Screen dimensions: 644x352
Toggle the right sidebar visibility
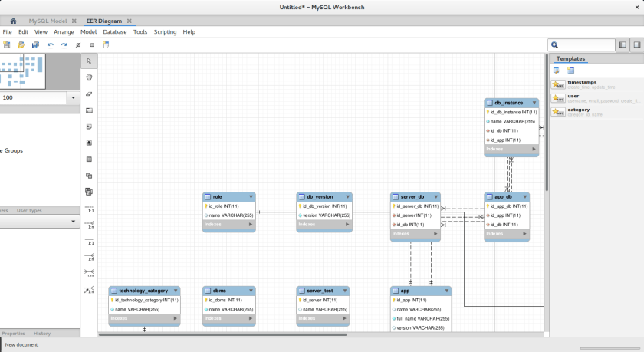pos(636,44)
